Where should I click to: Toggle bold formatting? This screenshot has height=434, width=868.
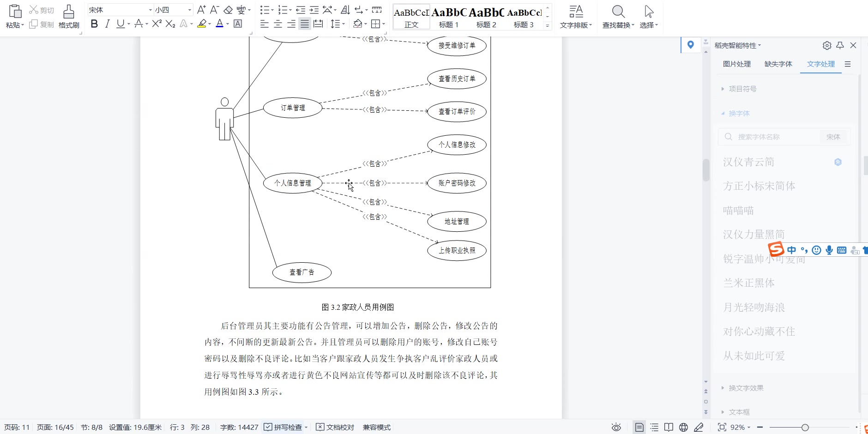[x=94, y=24]
